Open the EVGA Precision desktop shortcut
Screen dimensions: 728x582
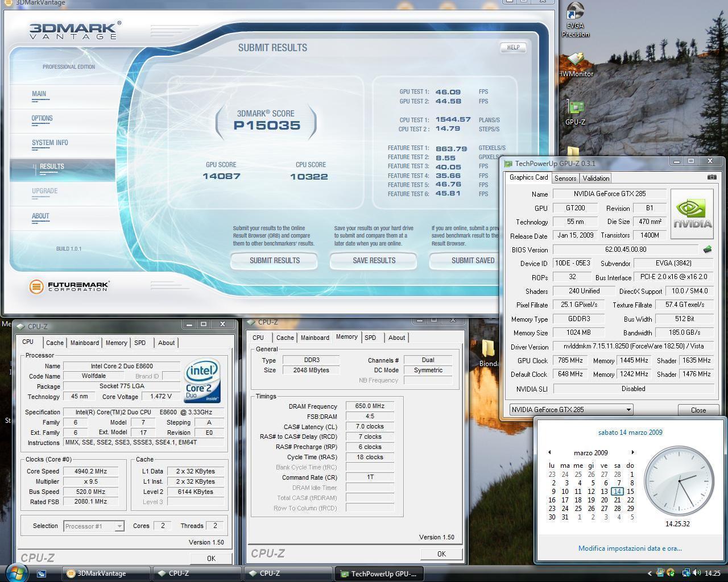[575, 19]
